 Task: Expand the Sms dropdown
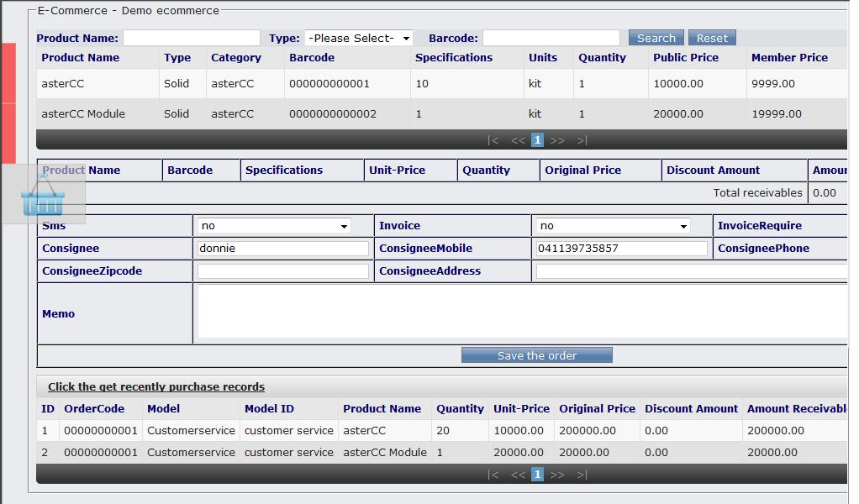point(274,225)
